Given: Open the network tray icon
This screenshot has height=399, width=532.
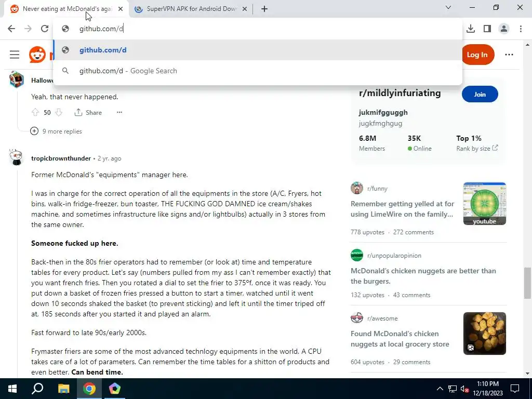Looking at the screenshot, I should click(x=453, y=389).
